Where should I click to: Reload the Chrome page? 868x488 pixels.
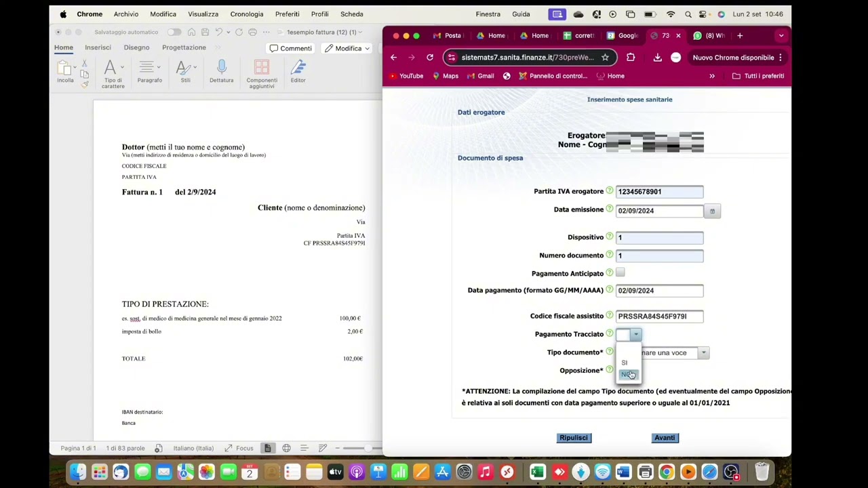pos(430,58)
